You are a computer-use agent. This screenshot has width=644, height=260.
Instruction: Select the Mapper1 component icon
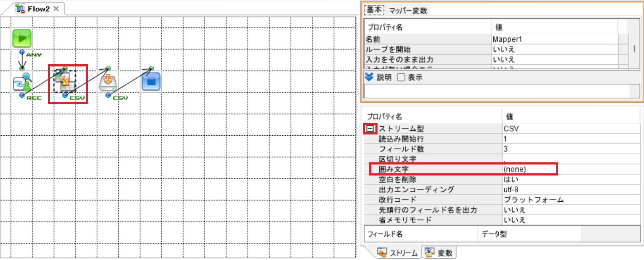(x=65, y=82)
